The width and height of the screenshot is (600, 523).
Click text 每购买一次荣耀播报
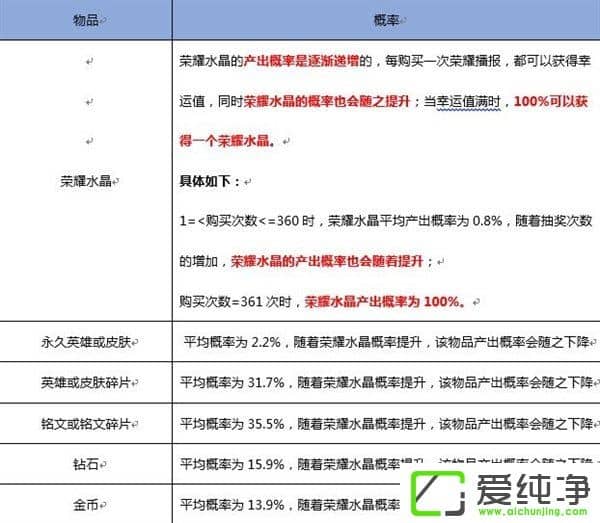(x=443, y=61)
